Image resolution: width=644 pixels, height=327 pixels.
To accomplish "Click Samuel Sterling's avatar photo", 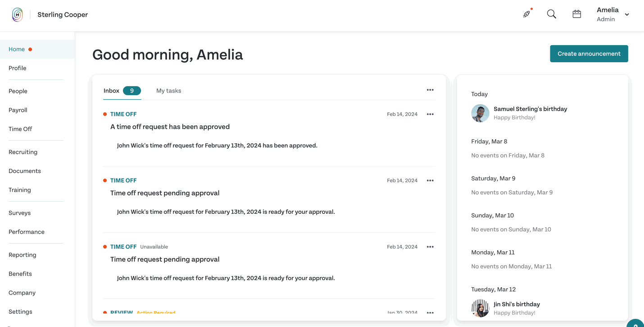I will [480, 113].
